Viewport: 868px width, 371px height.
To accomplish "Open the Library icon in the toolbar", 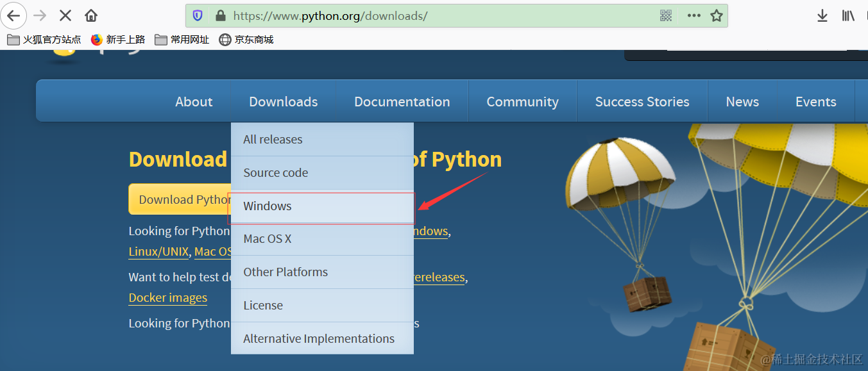I will coord(848,15).
